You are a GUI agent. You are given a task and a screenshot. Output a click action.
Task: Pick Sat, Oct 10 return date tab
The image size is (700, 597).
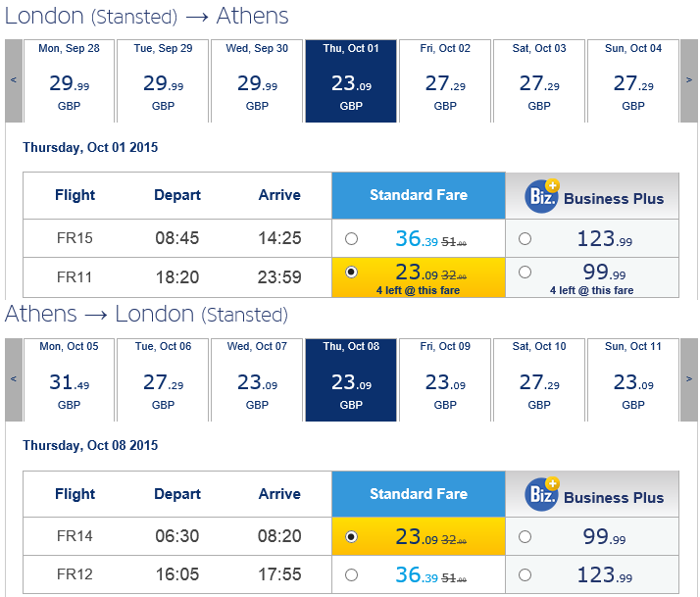pyautogui.click(x=539, y=379)
